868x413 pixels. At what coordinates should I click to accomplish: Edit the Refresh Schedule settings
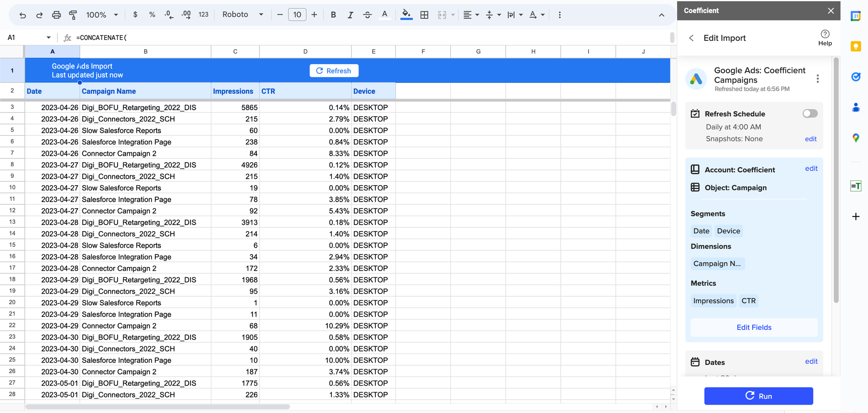point(811,139)
